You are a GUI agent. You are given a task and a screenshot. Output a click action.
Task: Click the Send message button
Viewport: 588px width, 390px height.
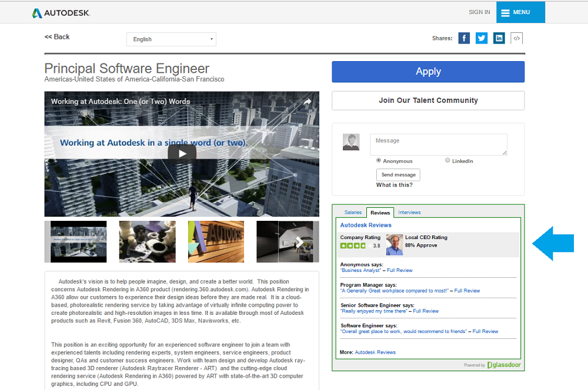(398, 175)
